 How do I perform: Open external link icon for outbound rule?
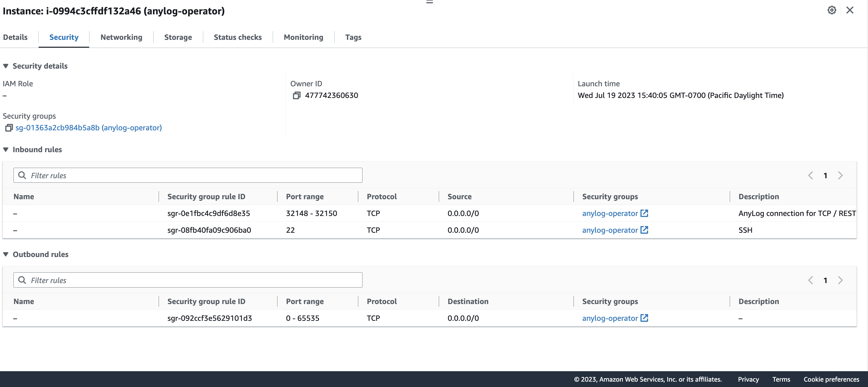644,318
